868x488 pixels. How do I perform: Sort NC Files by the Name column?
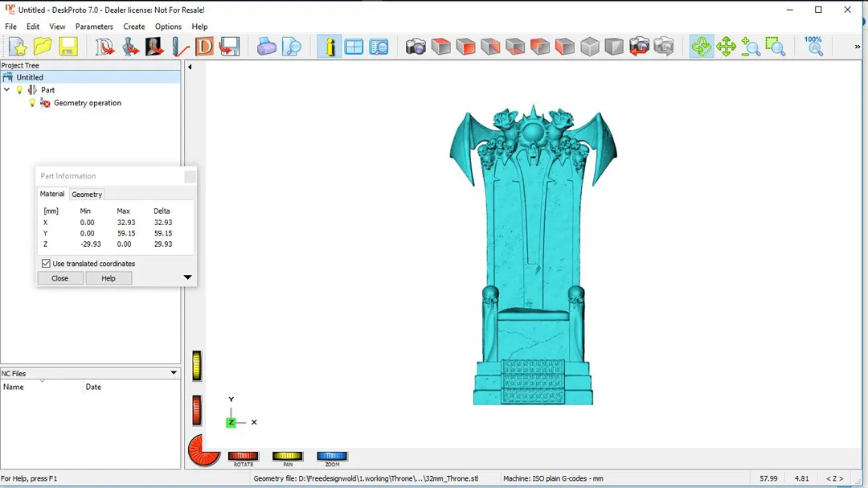click(x=42, y=387)
